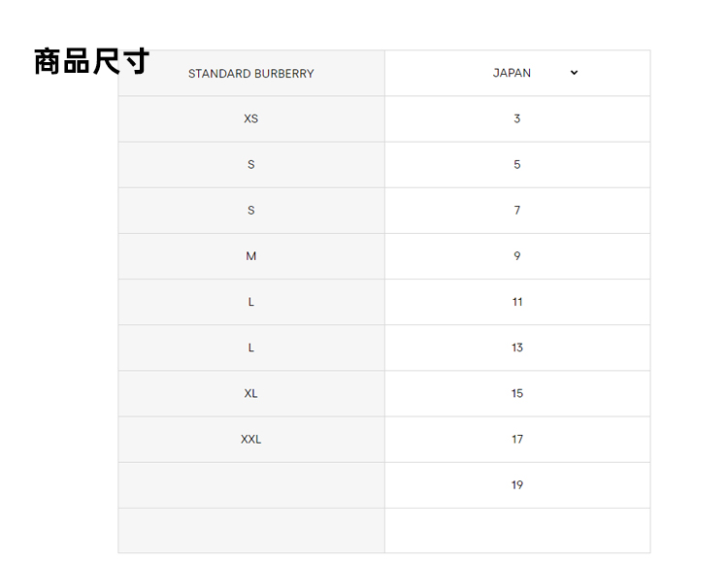
Task: Click Japan size 13 cell
Action: [x=517, y=348]
